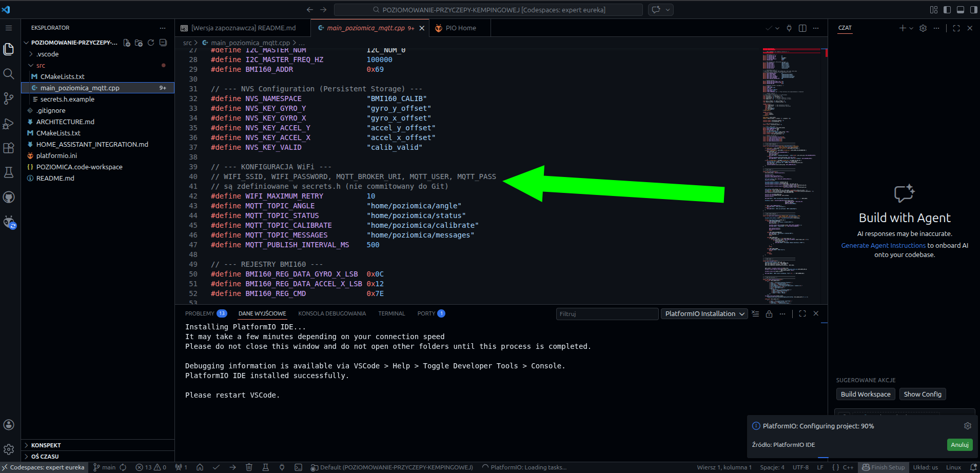
Task: Open the PlatformIO alien icon in activity bar
Action: tap(9, 222)
